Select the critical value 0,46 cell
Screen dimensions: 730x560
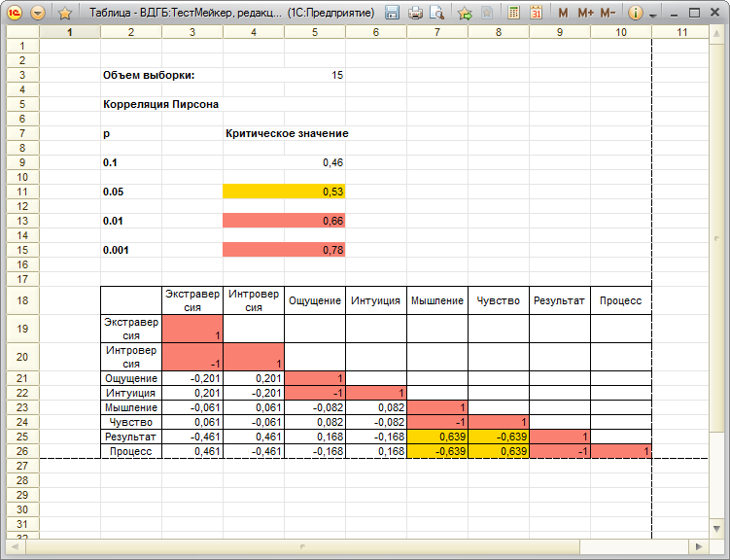coord(284,162)
